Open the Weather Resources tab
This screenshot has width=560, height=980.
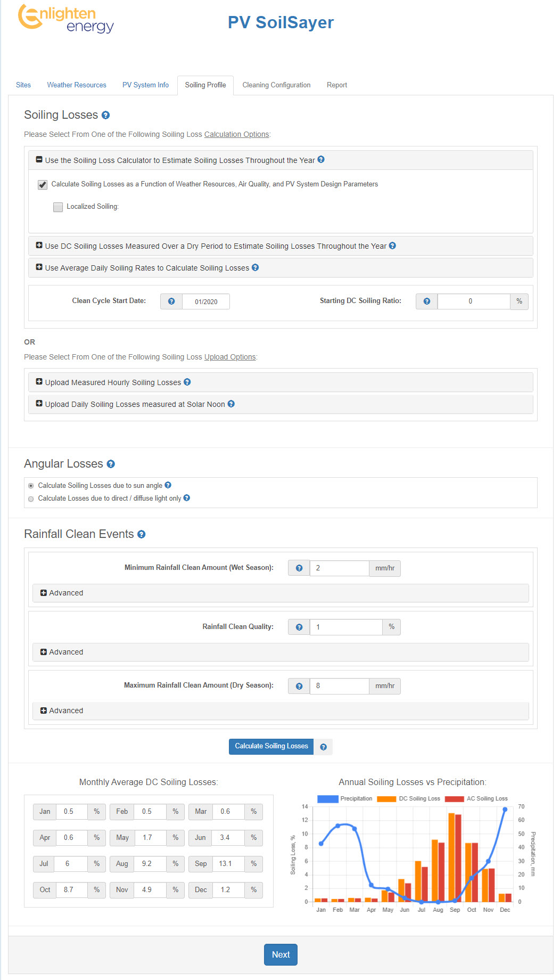77,85
